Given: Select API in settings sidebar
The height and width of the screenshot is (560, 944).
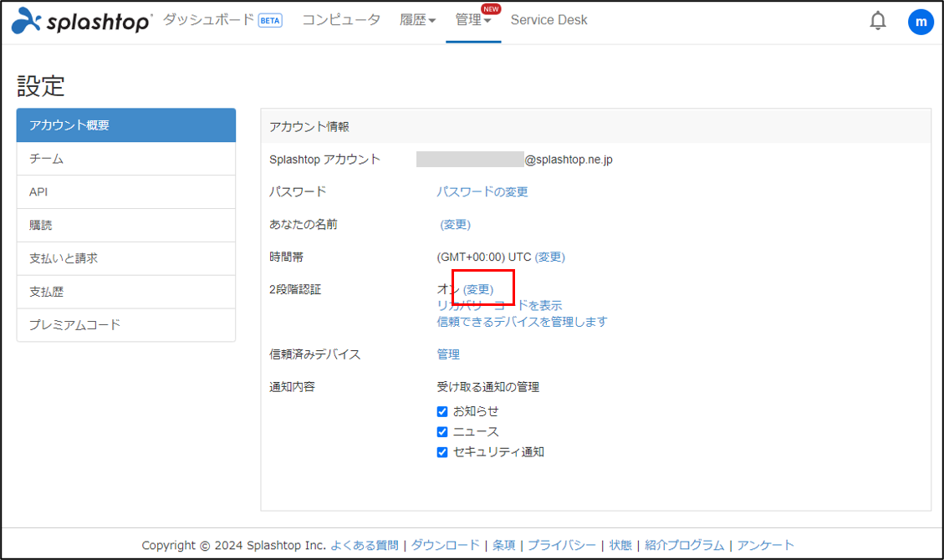Looking at the screenshot, I should click(x=125, y=192).
